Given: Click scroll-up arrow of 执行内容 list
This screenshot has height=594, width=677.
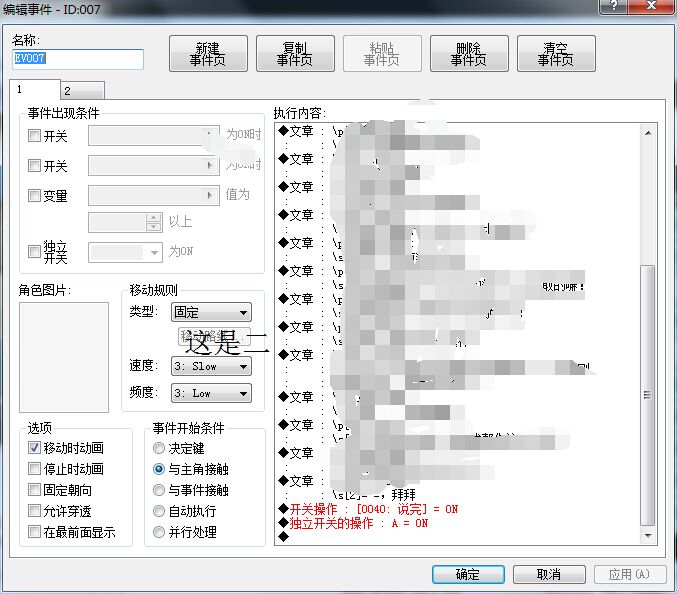Looking at the screenshot, I should [648, 133].
